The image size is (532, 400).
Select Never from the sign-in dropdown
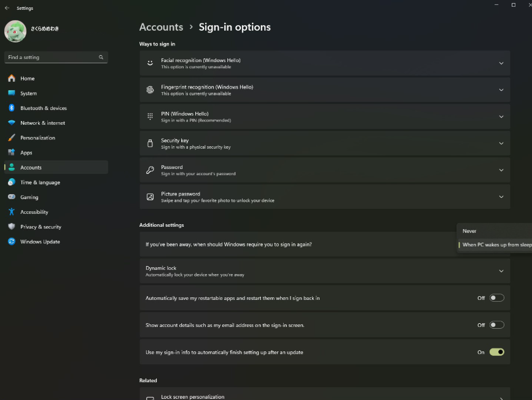(470, 231)
